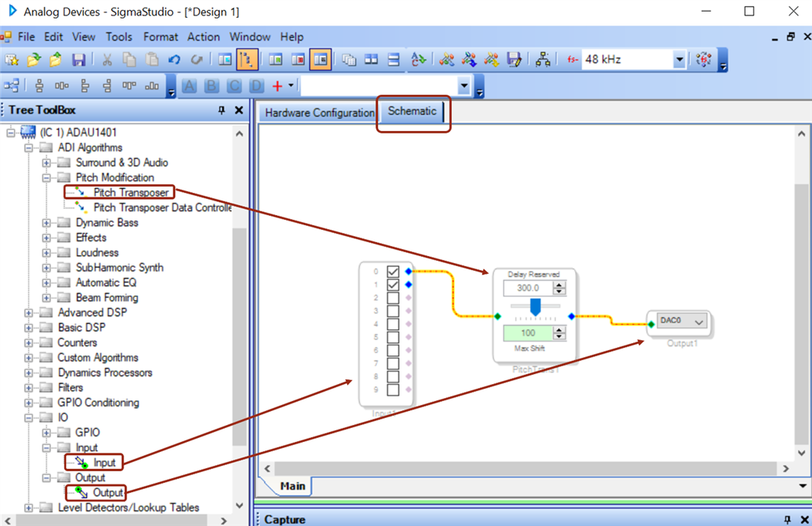This screenshot has width=812, height=526.
Task: Switch to the Hardware Configuration tab
Action: (x=318, y=113)
